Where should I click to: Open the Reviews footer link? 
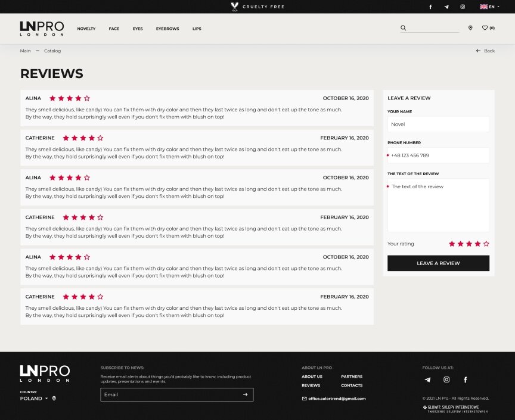(x=311, y=385)
